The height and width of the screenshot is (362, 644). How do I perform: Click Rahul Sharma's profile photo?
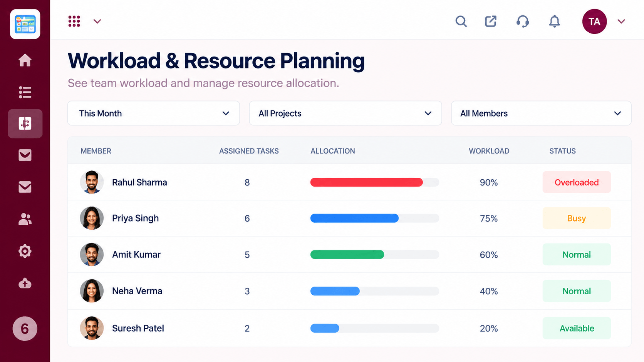coord(92,182)
